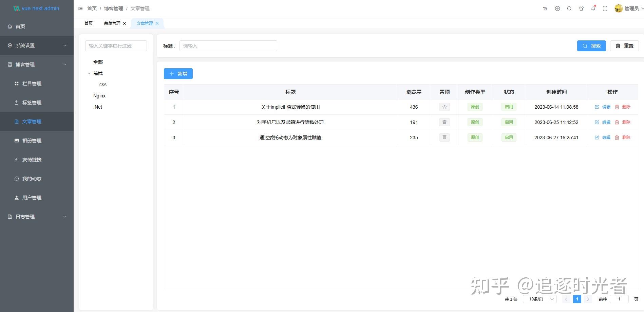Select the 管理员 avatar image

[618, 8]
